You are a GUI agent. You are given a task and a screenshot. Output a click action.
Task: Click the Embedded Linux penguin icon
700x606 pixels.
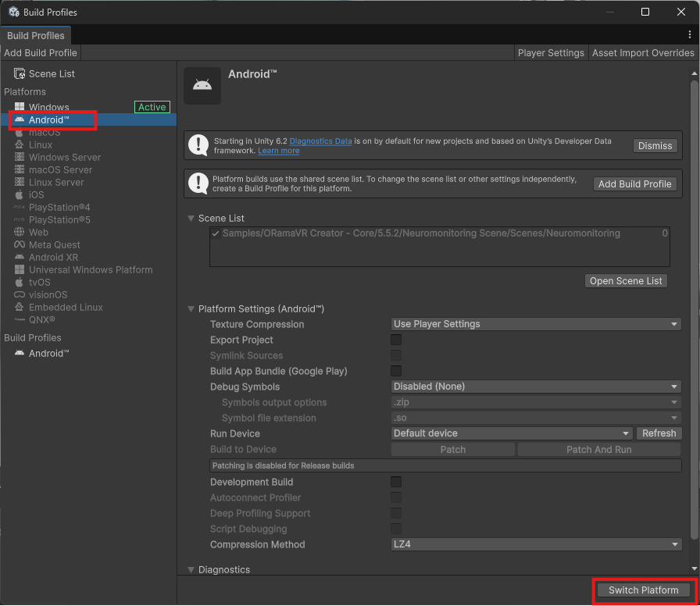click(20, 307)
